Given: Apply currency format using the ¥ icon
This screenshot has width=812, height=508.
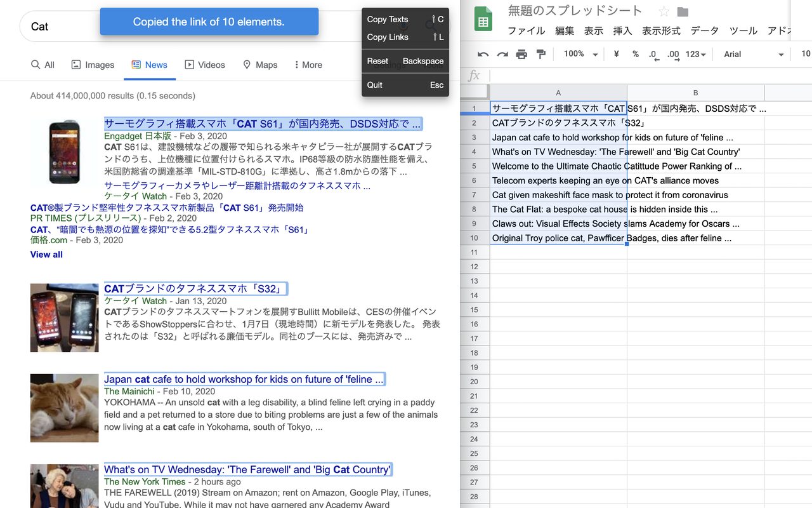Looking at the screenshot, I should [615, 54].
